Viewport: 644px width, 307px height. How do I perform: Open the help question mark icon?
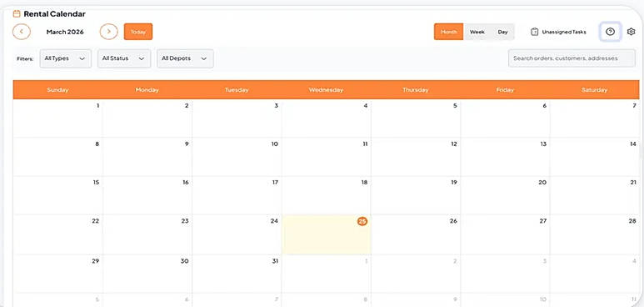point(611,32)
